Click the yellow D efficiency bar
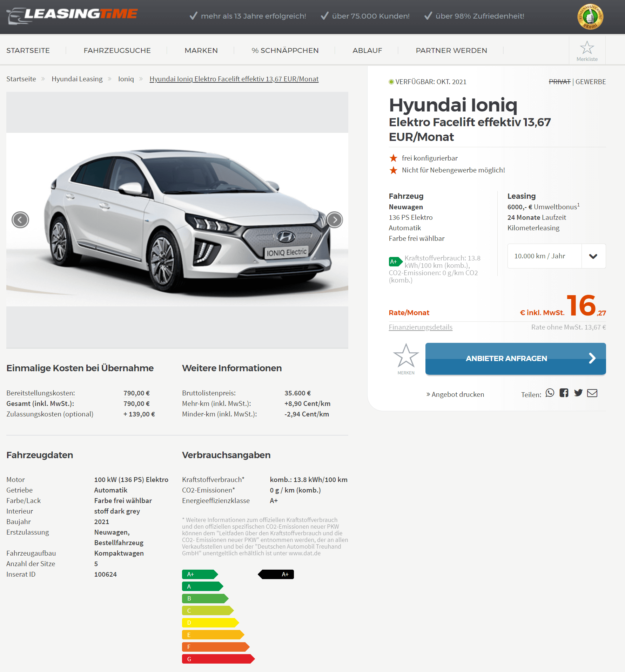The width and height of the screenshot is (625, 672). tap(210, 623)
